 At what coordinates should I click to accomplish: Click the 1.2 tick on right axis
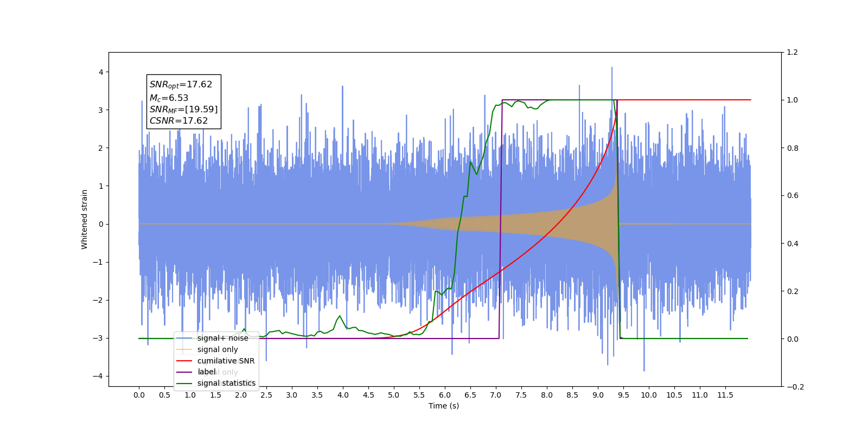(792, 53)
